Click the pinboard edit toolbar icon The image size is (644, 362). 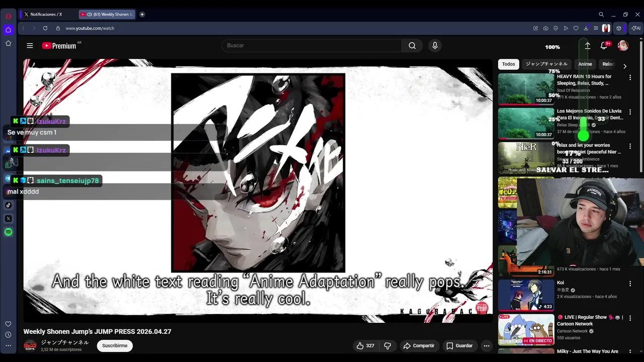pos(536,28)
